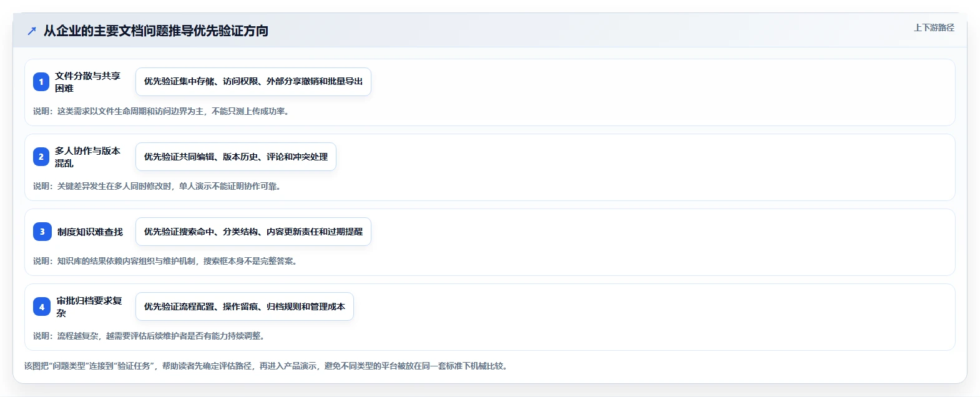Click the footer caption 该图把"问题类型"连接到"验证任务"
This screenshot has height=397, width=980.
click(267, 366)
